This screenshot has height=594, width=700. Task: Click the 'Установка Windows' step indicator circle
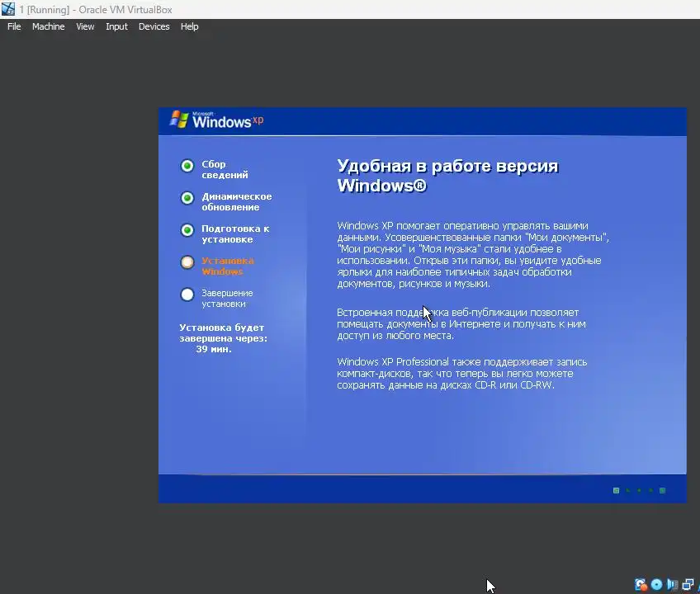click(187, 262)
